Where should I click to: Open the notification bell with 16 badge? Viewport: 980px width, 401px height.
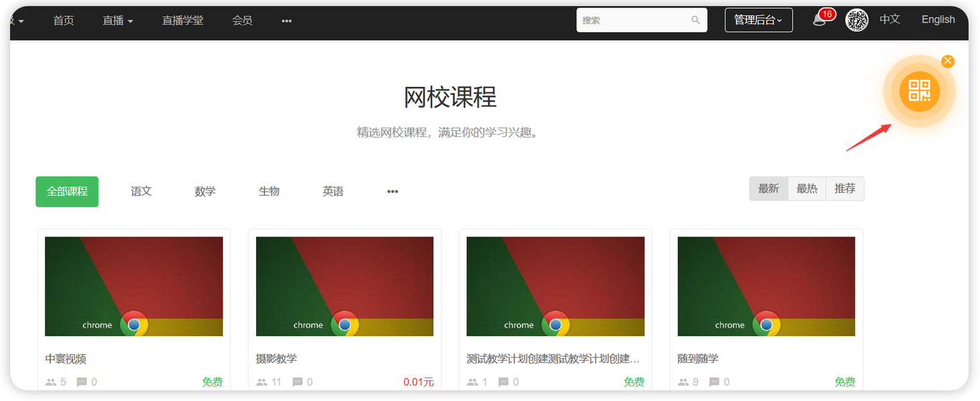click(x=819, y=20)
